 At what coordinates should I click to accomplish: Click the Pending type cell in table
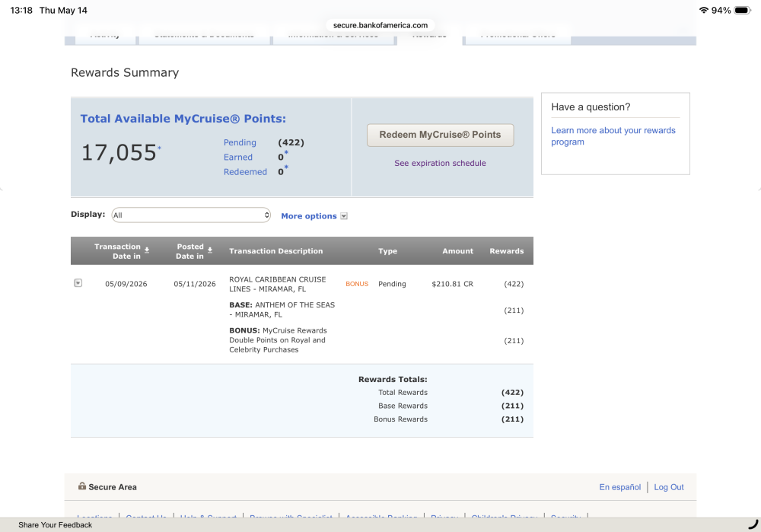point(392,284)
